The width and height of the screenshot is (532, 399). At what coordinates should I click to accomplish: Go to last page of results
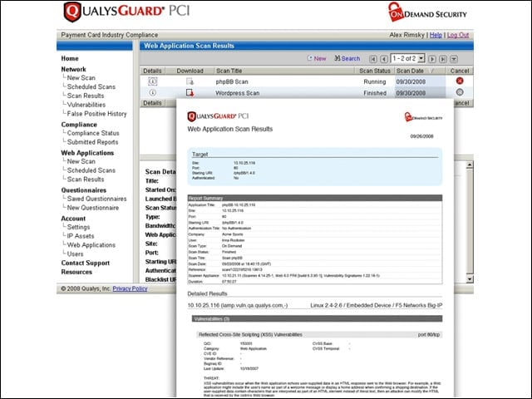pyautogui.click(x=443, y=59)
